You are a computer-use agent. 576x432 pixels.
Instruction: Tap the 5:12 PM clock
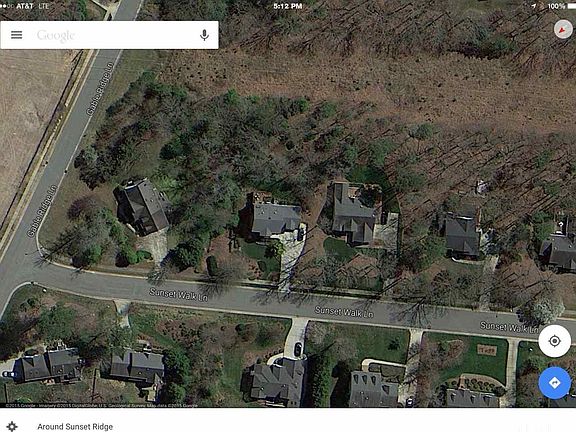pos(288,6)
